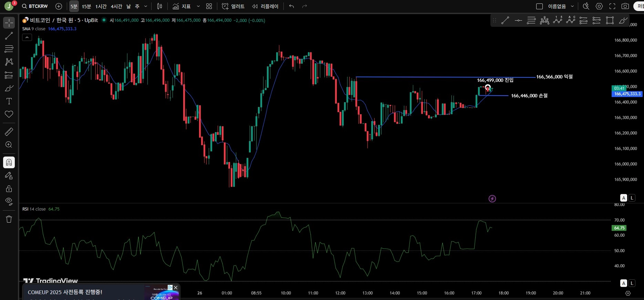
Task: Expand the time interval dropdown chevron
Action: pos(146,6)
